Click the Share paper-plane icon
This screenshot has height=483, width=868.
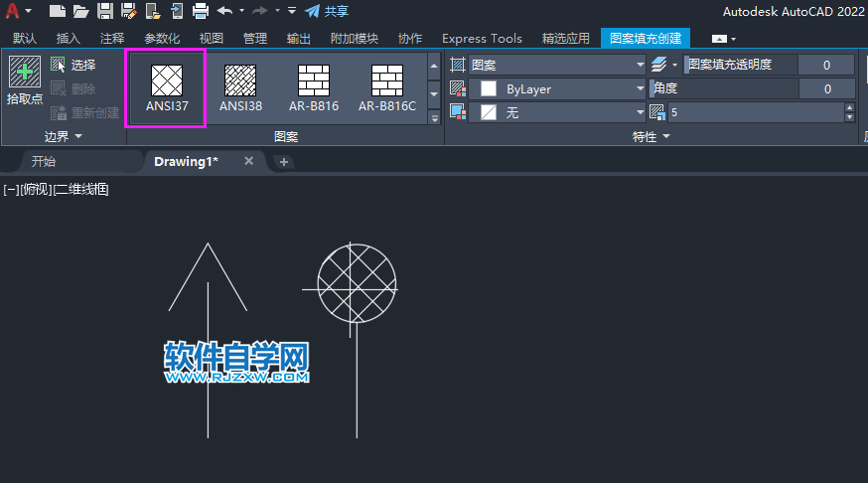(x=312, y=11)
